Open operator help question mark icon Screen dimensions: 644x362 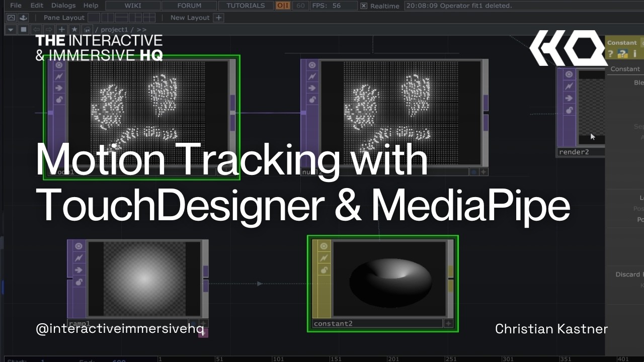pos(611,54)
